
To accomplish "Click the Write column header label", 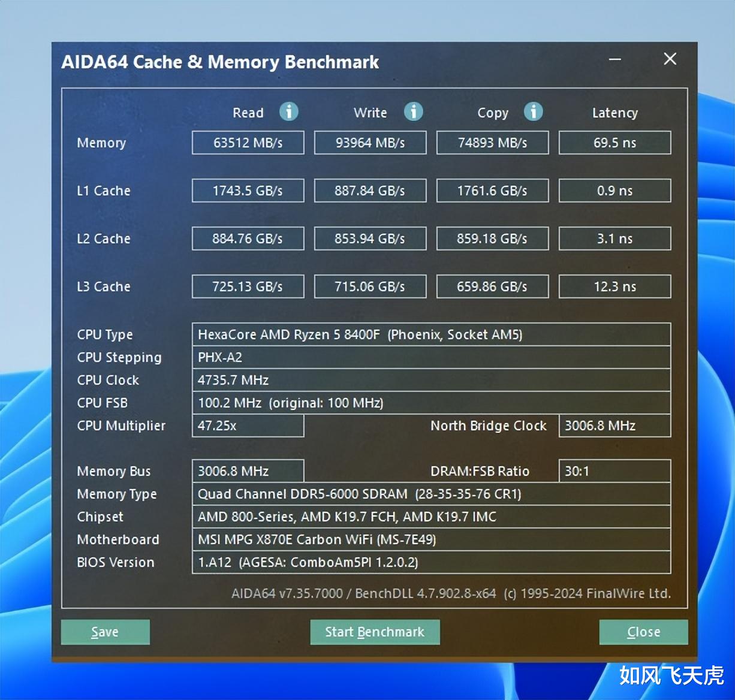I will pos(370,113).
